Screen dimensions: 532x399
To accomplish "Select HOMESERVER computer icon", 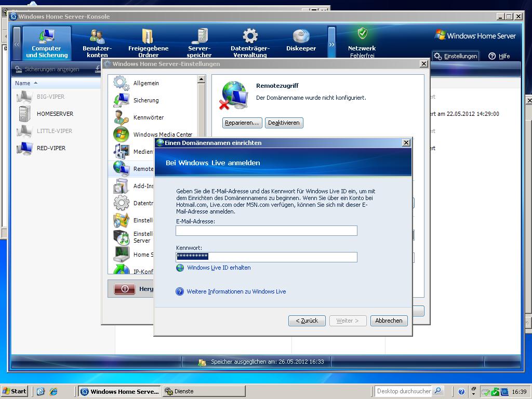I will (24, 114).
